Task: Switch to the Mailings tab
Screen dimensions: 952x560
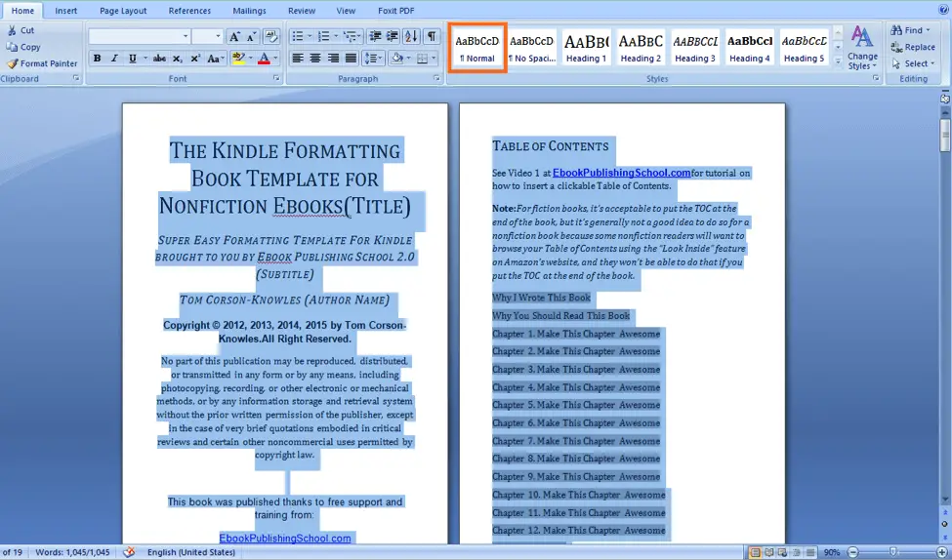Action: tap(250, 11)
